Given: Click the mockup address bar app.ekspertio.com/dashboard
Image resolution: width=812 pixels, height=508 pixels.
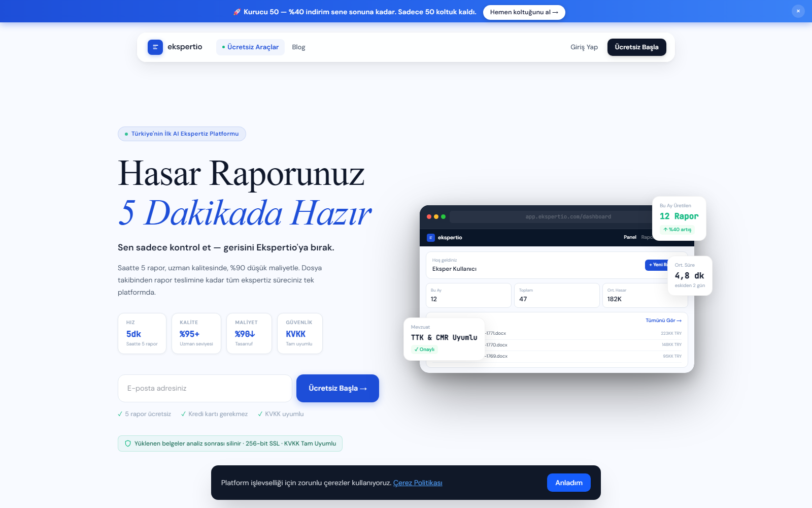Looking at the screenshot, I should pyautogui.click(x=568, y=217).
